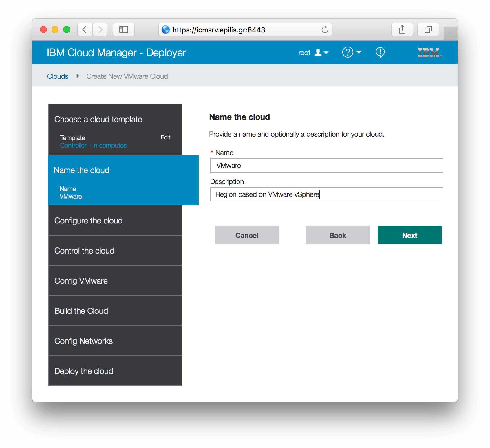Click the IBM Cloud Manager - Deployer title
The width and height of the screenshot is (490, 448).
[x=116, y=53]
